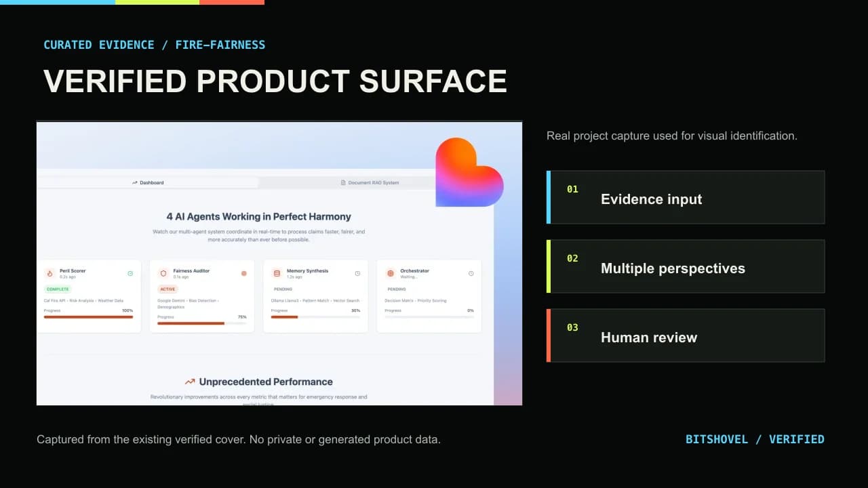Click the number 03 label
This screenshot has width=868, height=488.
[572, 327]
